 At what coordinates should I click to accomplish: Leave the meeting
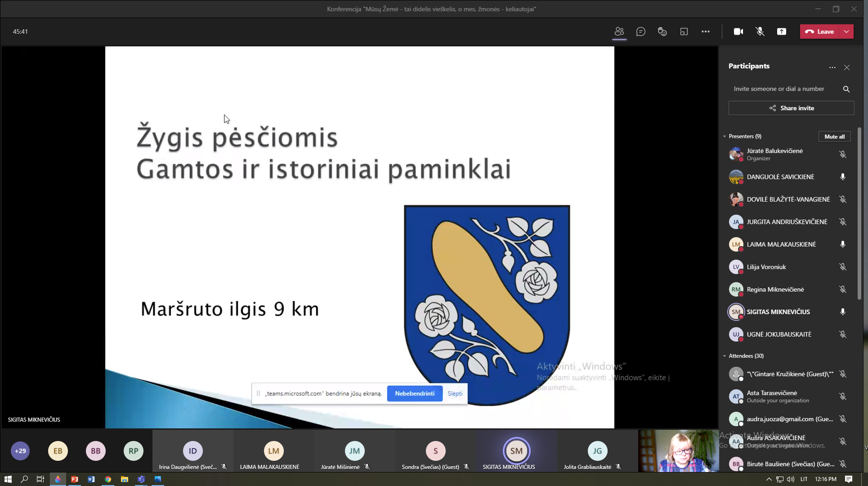click(820, 31)
